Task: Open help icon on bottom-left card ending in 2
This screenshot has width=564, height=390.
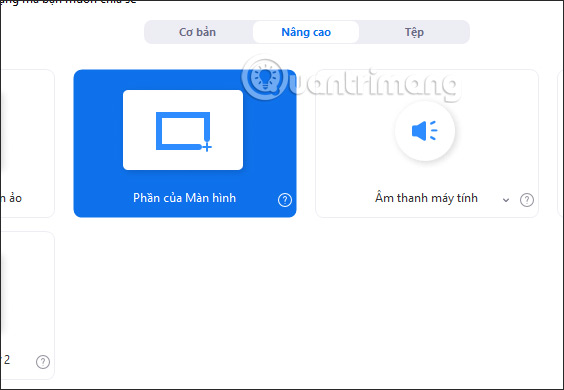Action: click(x=43, y=362)
